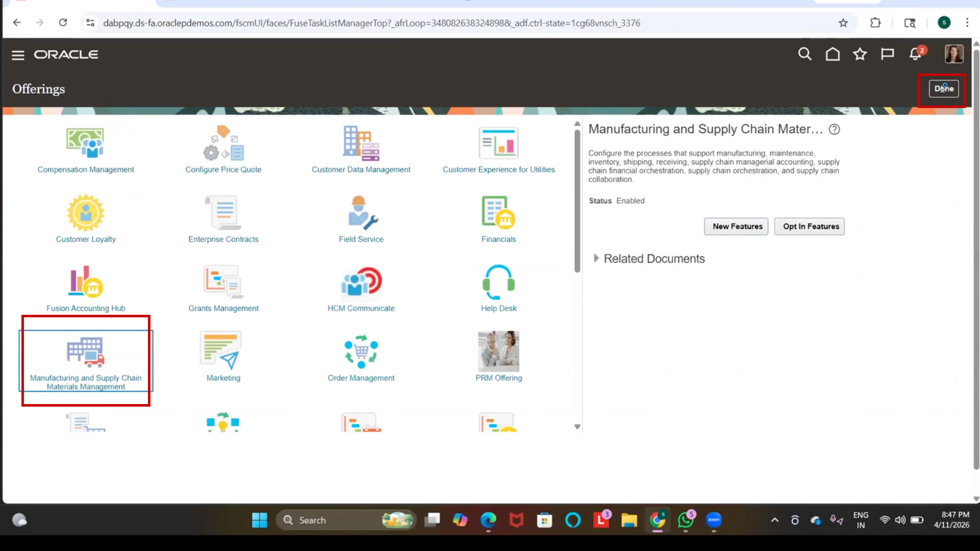Click offerings list scroll up arrow
Screen dimensions: 980x551
click(577, 124)
